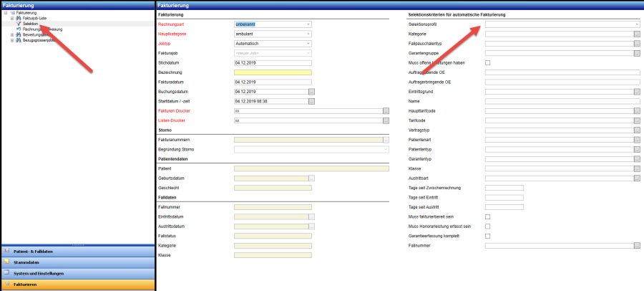Click the binoculars icon of Bezugsgrössenjob entry
Screen dimensions: 644x291
tap(18, 40)
